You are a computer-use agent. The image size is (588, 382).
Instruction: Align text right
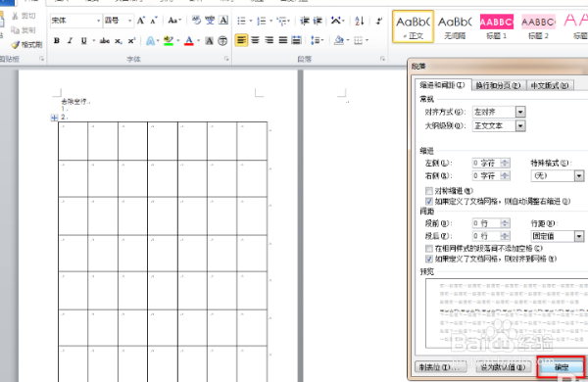269,40
